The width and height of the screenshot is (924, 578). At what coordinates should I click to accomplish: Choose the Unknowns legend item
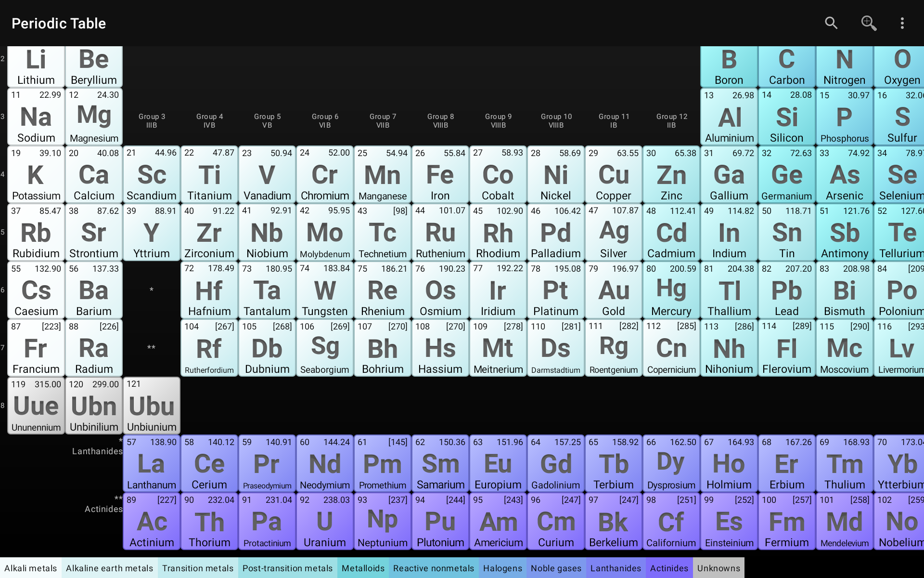click(x=719, y=568)
